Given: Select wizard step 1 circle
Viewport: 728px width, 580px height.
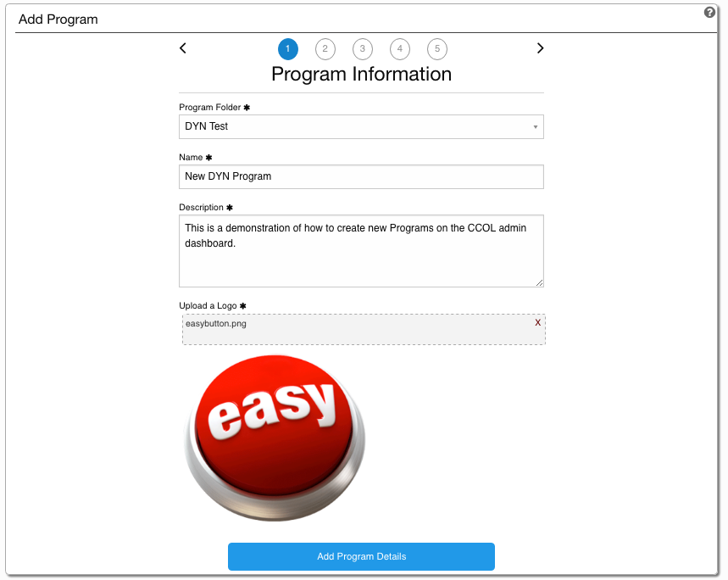Looking at the screenshot, I should 288,49.
